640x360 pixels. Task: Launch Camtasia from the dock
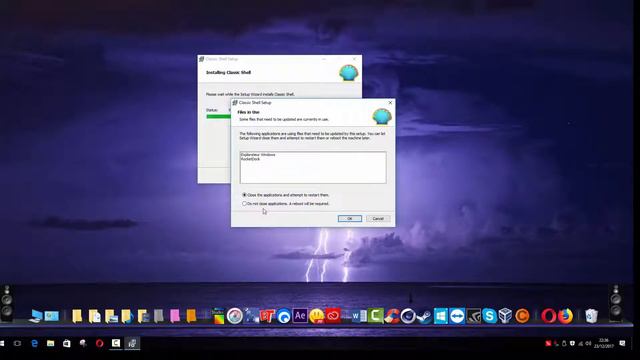pos(376,316)
